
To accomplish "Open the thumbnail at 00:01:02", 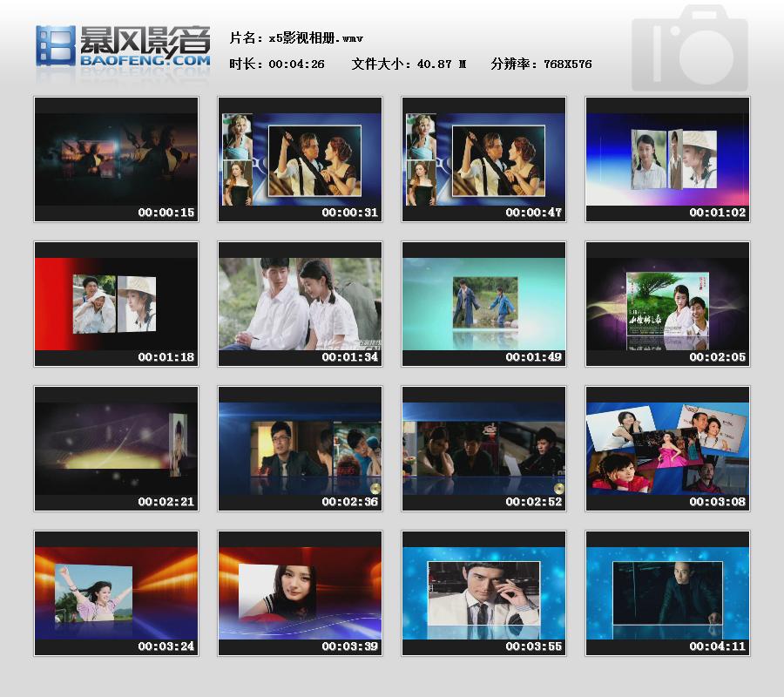I will (667, 159).
